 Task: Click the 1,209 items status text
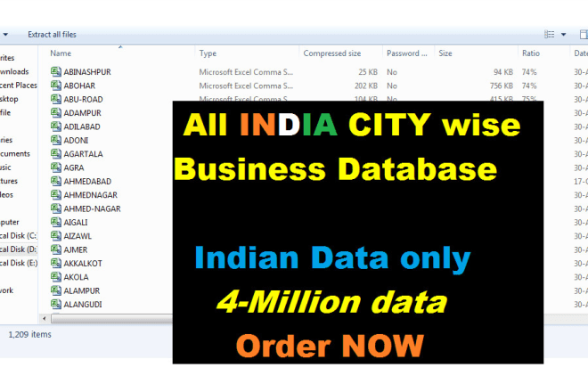(x=29, y=334)
